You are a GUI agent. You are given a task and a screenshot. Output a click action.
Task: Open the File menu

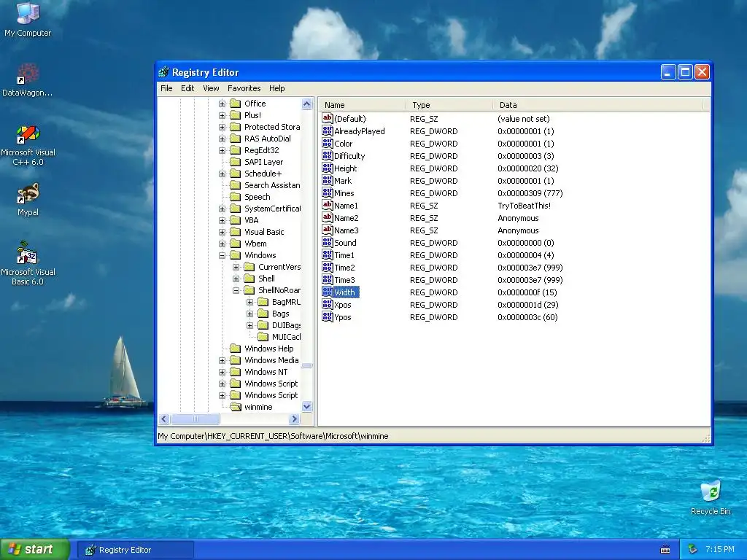[166, 88]
